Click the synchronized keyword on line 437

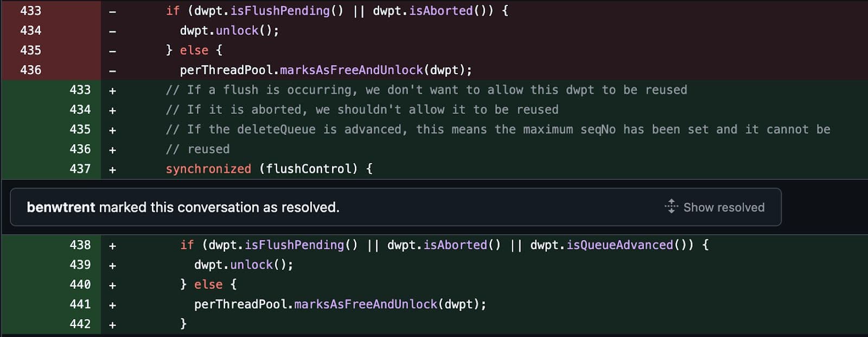coord(208,168)
